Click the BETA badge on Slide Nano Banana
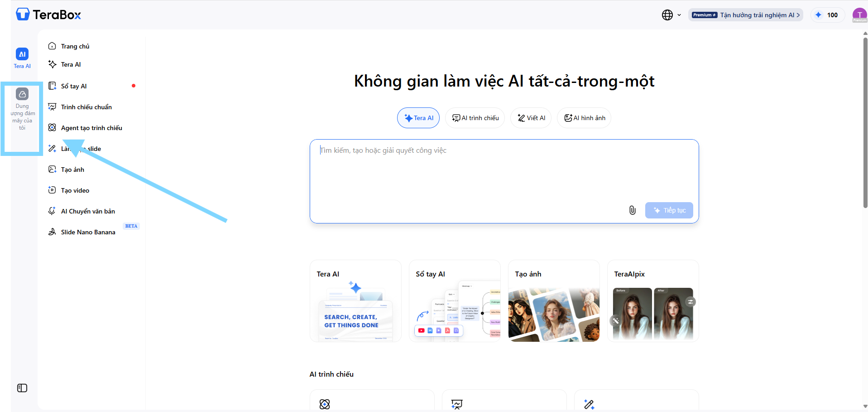The width and height of the screenshot is (868, 412). coord(131,226)
